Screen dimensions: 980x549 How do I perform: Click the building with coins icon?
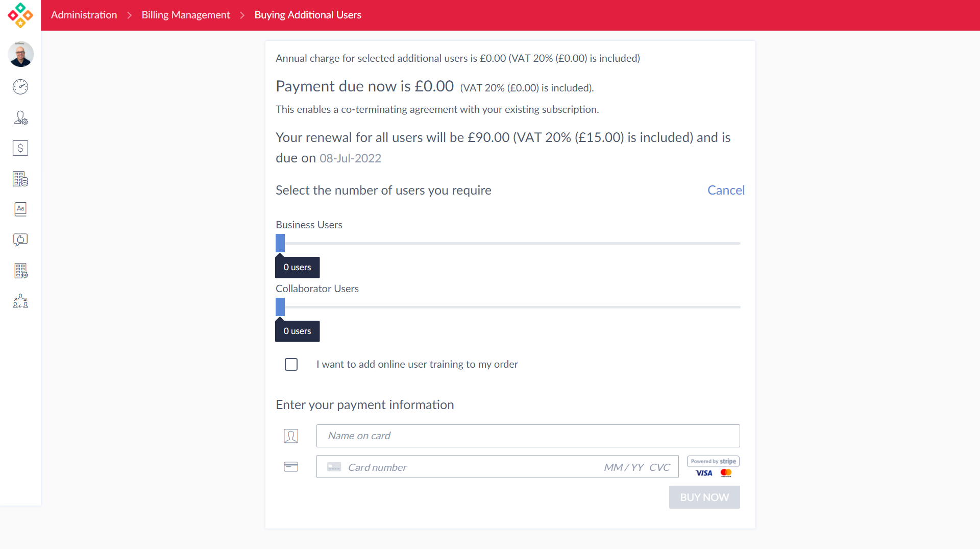(20, 179)
